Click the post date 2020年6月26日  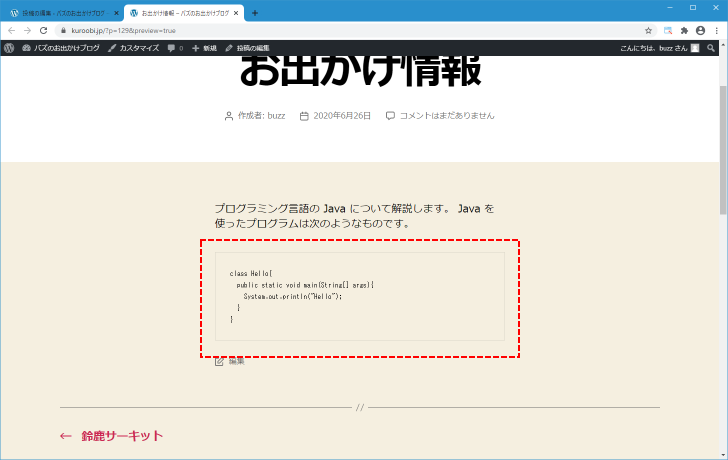click(342, 116)
